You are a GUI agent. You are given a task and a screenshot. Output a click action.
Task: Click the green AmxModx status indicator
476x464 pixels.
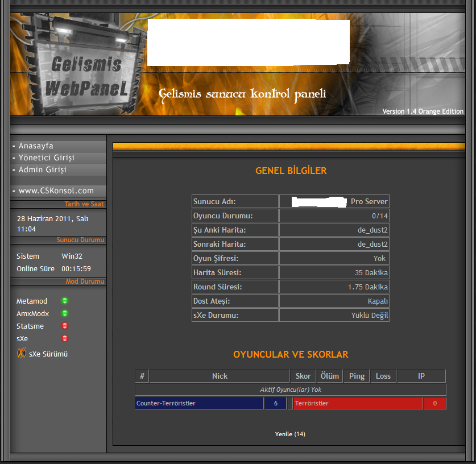(x=65, y=313)
